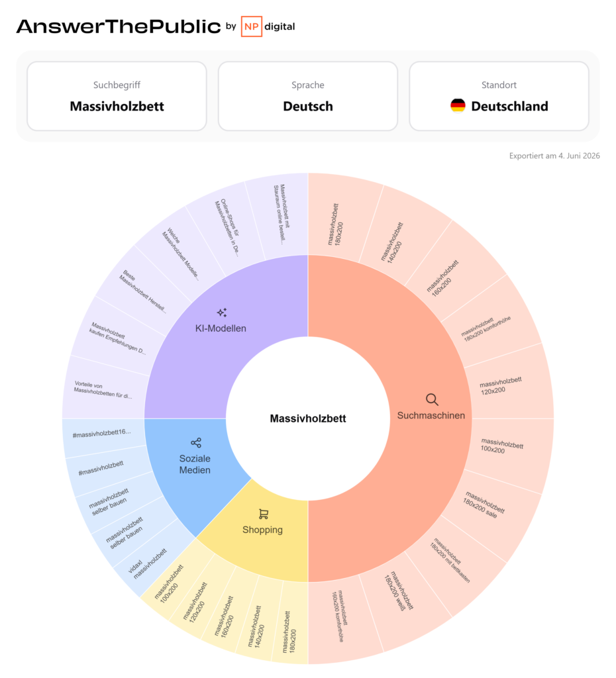Click the Beste Massivholzbett Herstell... segment

[142, 291]
